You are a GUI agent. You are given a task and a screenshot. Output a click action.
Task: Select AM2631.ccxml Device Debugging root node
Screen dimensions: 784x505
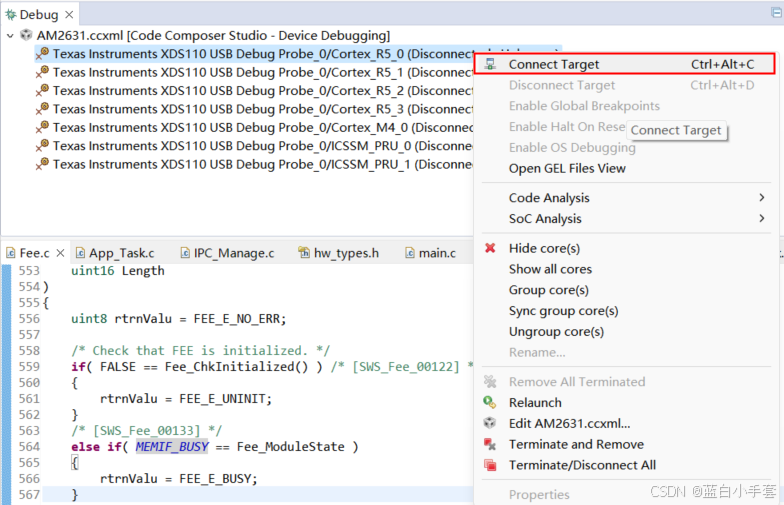213,36
